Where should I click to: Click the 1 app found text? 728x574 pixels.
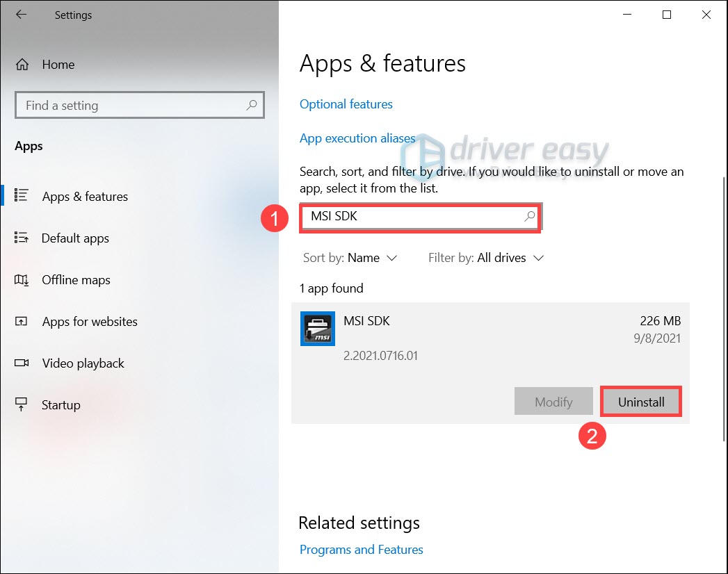(x=332, y=288)
